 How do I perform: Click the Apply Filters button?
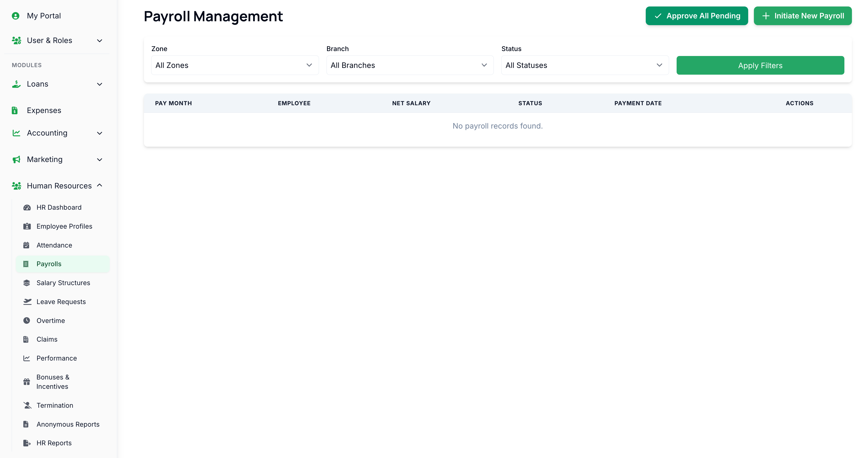pos(760,65)
